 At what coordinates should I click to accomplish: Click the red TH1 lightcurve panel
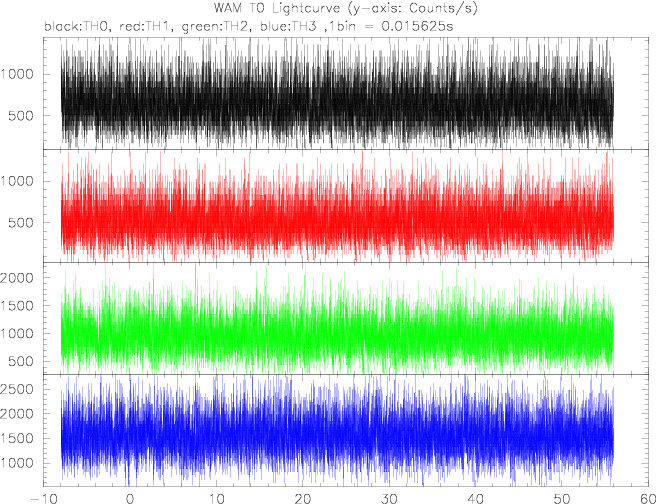(347, 206)
